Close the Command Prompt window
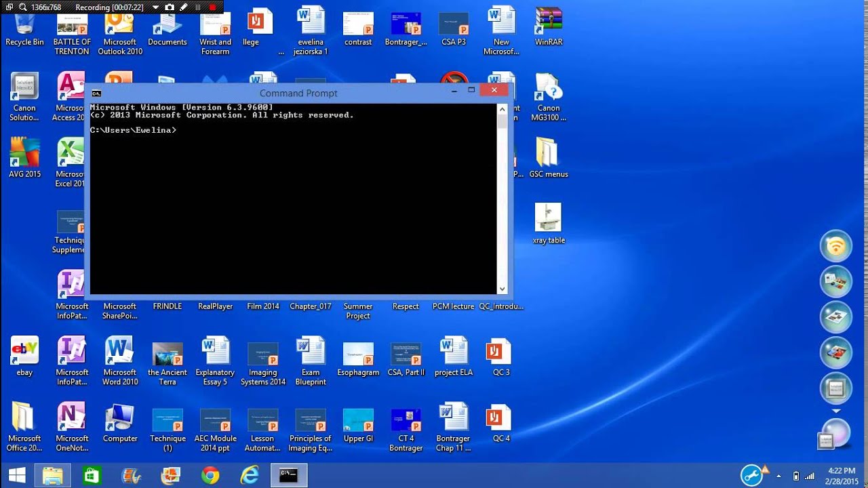Image resolution: width=868 pixels, height=488 pixels. tap(494, 90)
